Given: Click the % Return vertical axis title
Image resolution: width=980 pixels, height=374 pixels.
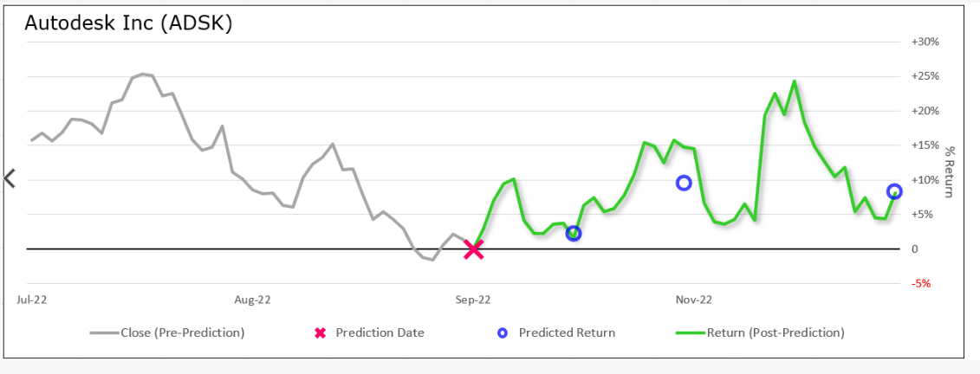Looking at the screenshot, I should tap(950, 171).
